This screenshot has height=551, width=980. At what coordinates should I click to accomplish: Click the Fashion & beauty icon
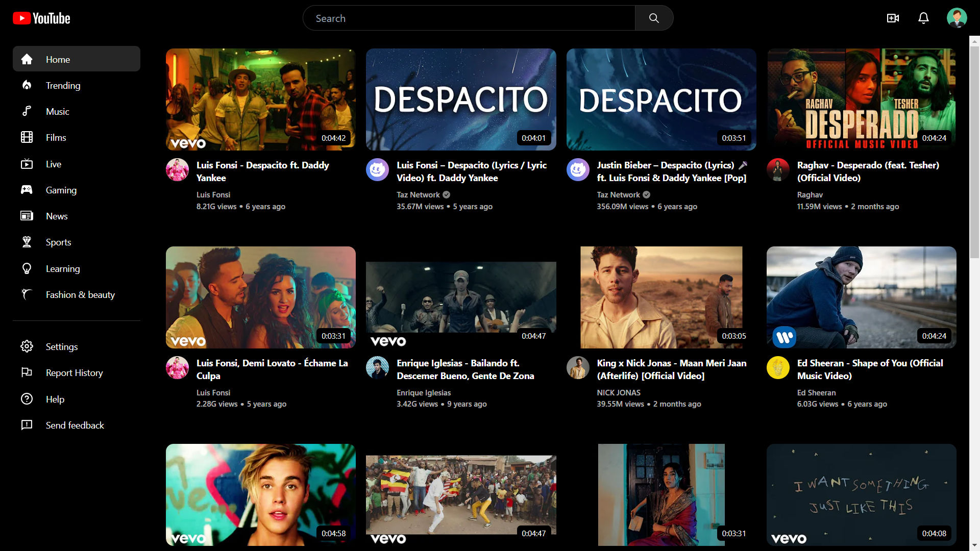27,294
